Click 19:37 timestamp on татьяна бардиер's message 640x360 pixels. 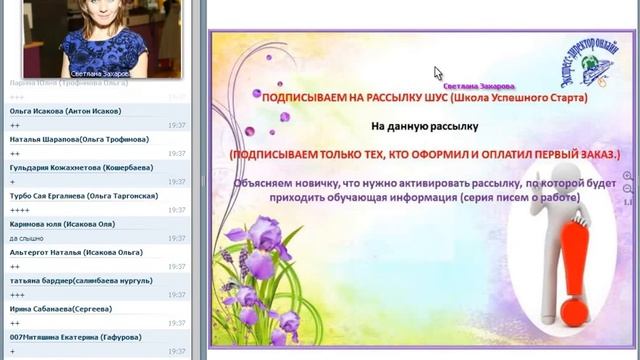[x=177, y=295]
